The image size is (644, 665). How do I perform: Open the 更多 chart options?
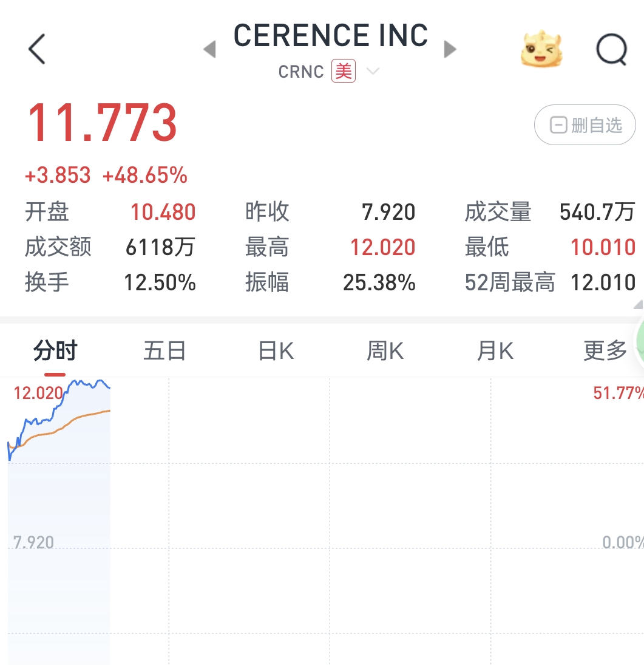[605, 351]
